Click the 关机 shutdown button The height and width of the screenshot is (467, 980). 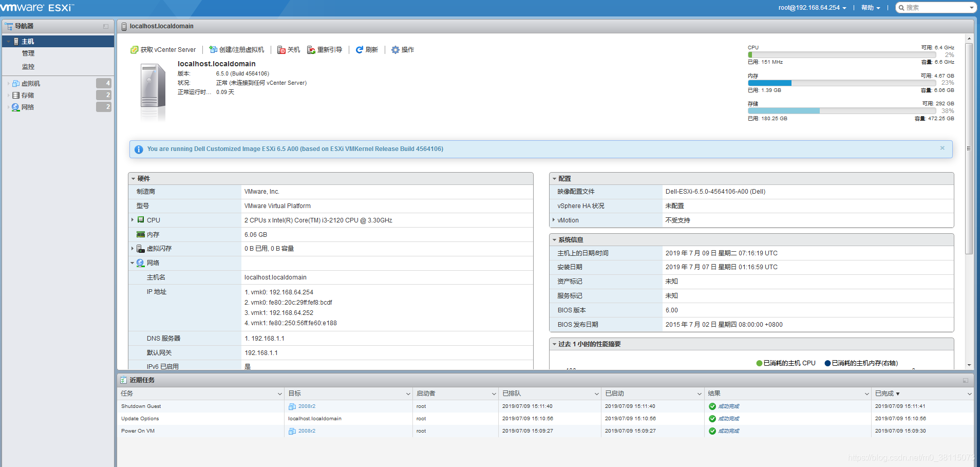tap(289, 50)
